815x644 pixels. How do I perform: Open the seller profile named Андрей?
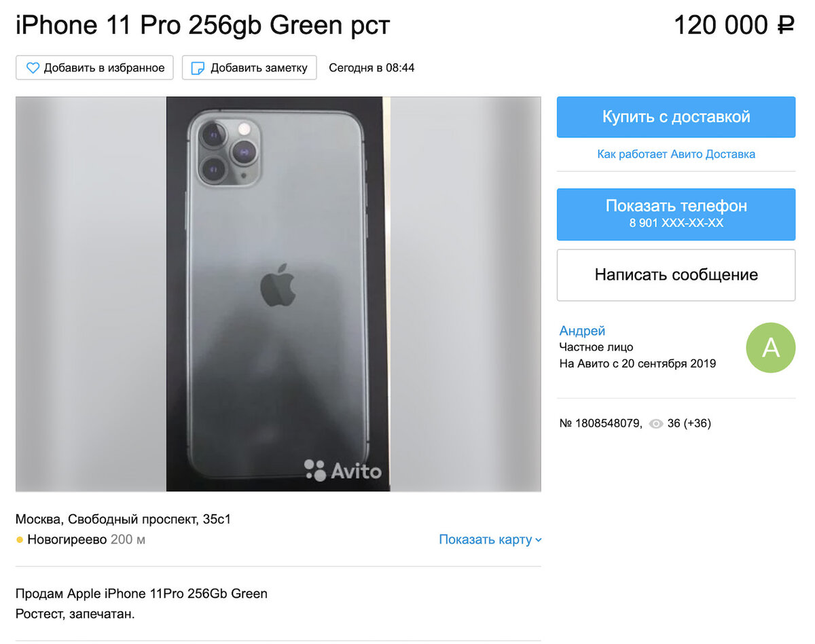pyautogui.click(x=582, y=331)
